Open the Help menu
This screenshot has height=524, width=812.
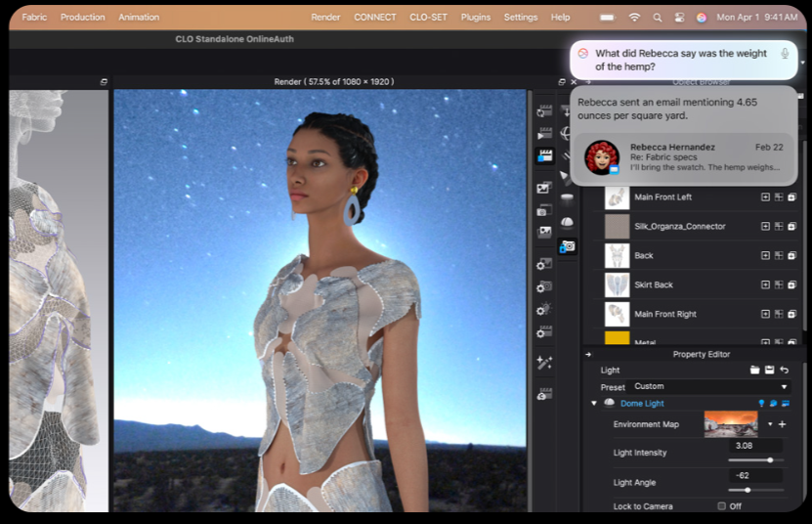[560, 17]
